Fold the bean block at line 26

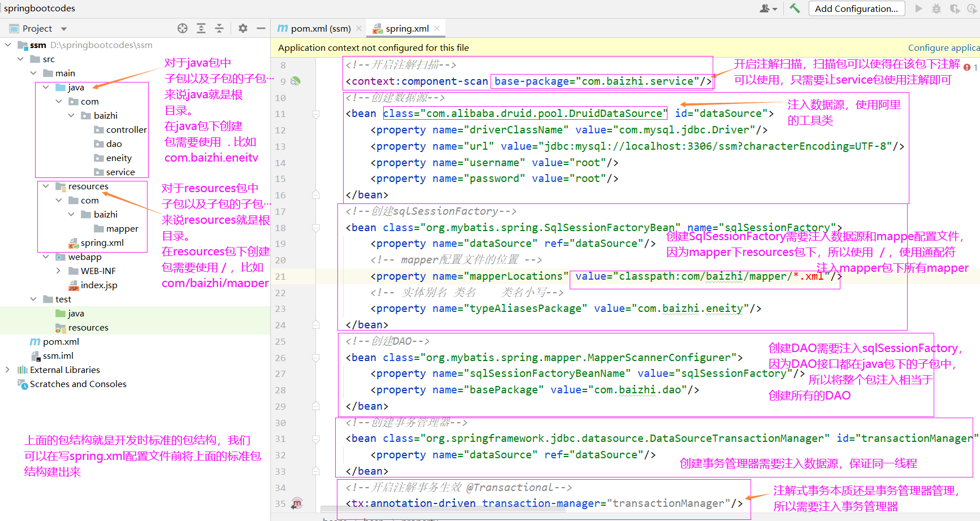tap(316, 358)
